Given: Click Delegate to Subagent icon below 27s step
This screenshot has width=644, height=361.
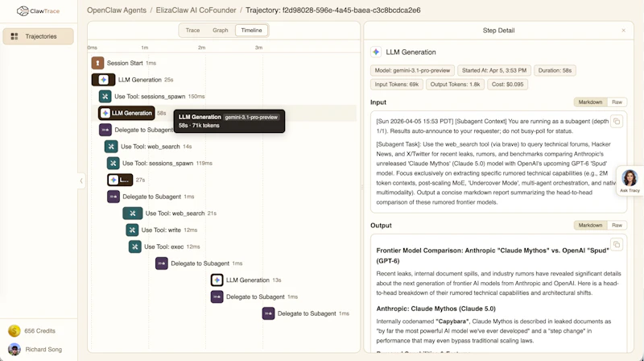Looking at the screenshot, I should [x=114, y=197].
